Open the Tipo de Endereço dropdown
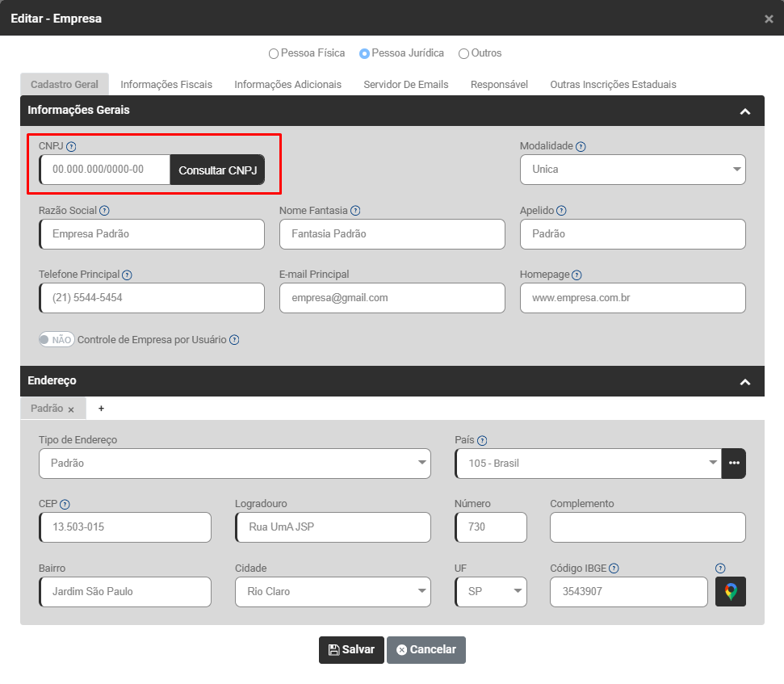The image size is (784, 684). coord(234,464)
